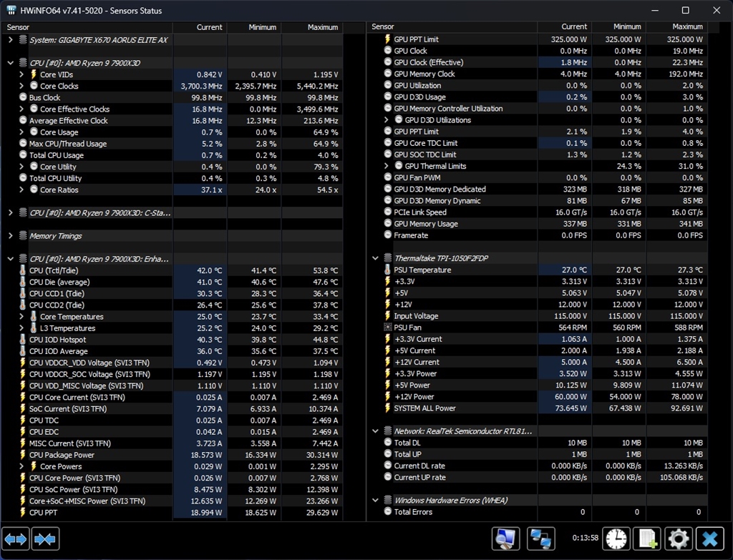Expand the Core Powers row
Image resolution: width=733 pixels, height=560 pixels.
point(21,466)
